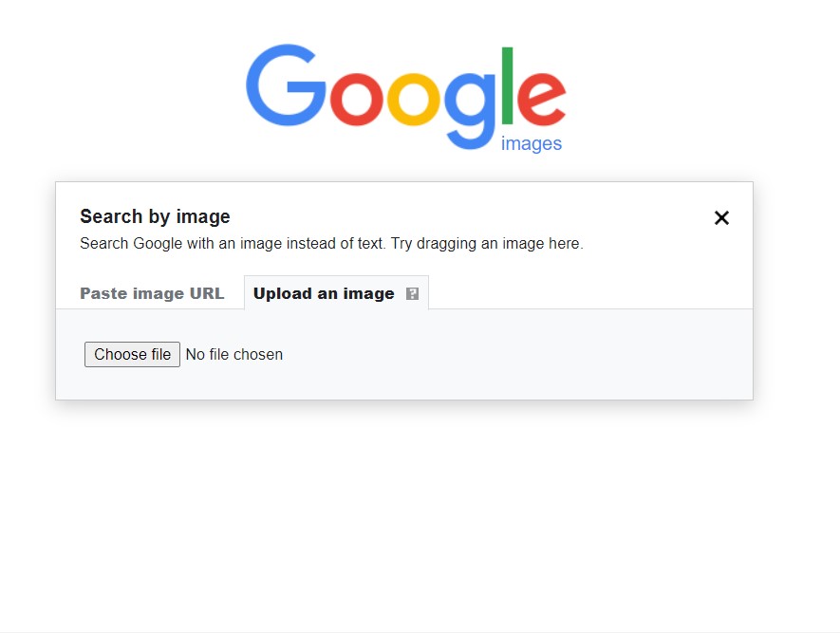Viewport: 840px width, 633px height.
Task: Click the green letter "l" in the logo
Action: coord(508,85)
